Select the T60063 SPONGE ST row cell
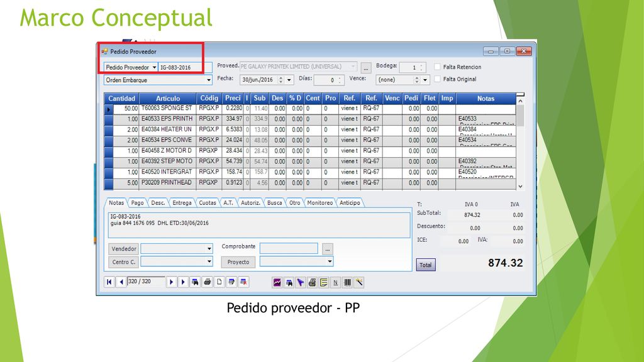Viewport: 644px width, 362px height. 167,108
